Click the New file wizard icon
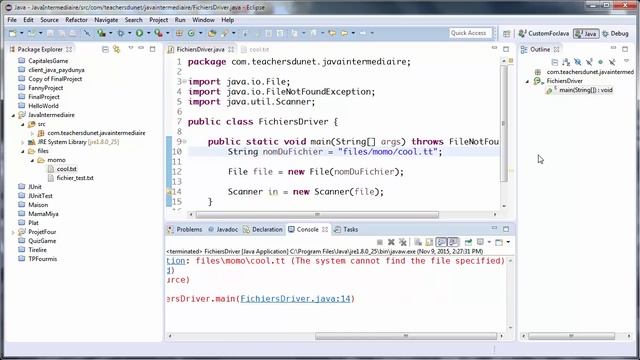 (x=13, y=33)
